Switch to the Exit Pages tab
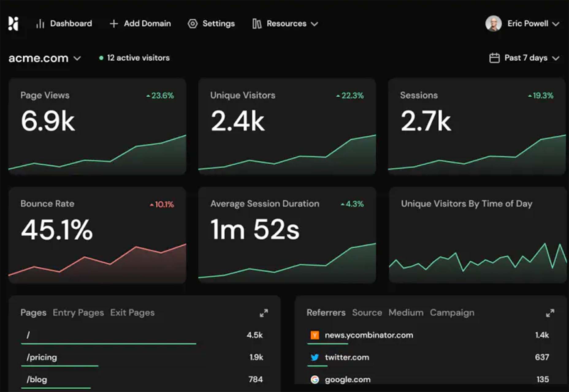Viewport: 569px width, 392px height. 132,313
